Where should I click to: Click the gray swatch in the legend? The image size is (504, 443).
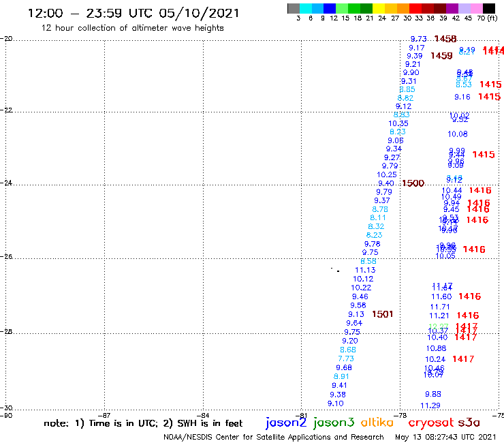click(294, 8)
